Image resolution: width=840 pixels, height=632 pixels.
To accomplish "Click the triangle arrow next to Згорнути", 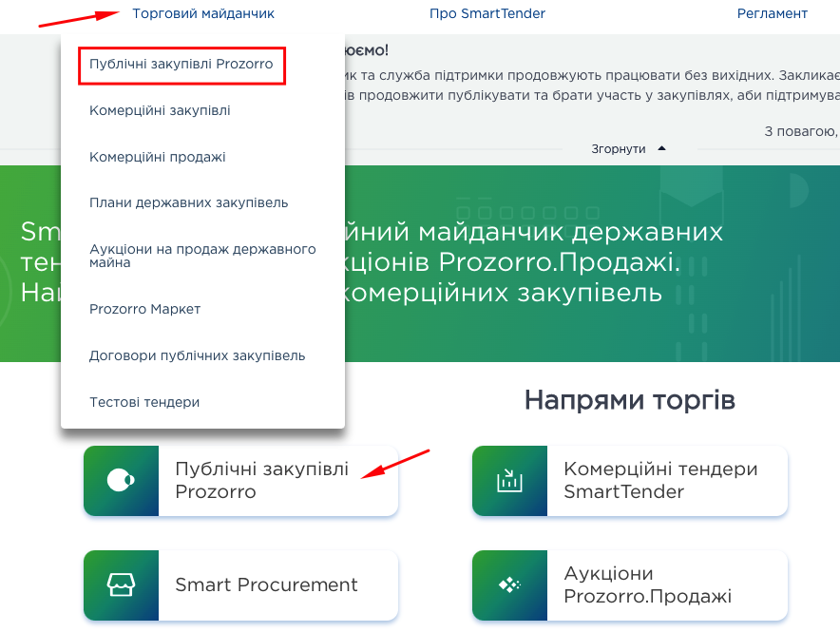I will tap(662, 148).
